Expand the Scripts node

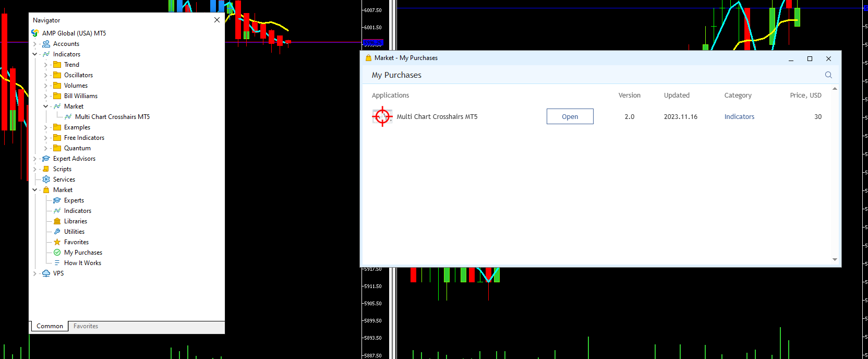35,169
